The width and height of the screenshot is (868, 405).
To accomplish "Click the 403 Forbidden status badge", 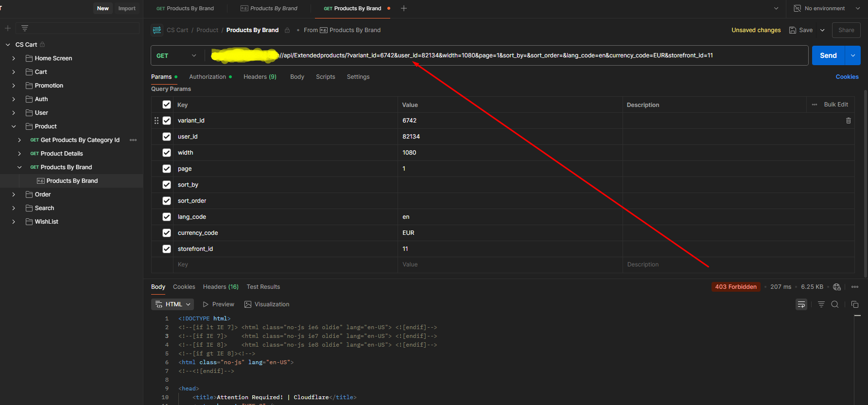I will (736, 287).
